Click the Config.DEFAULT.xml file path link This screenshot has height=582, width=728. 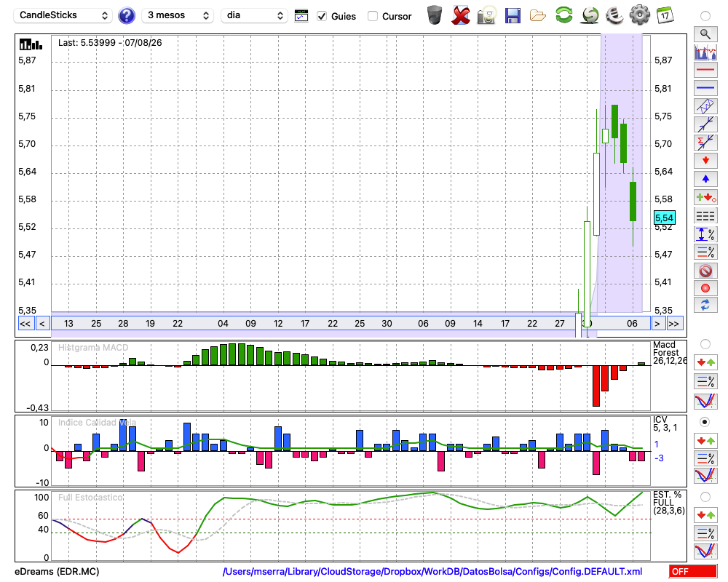(x=432, y=571)
